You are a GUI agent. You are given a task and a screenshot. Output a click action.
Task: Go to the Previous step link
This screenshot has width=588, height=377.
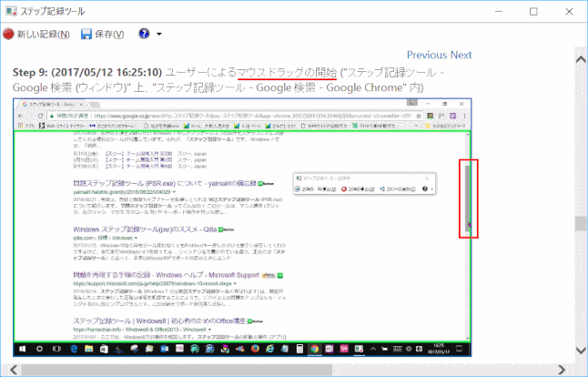pos(427,56)
